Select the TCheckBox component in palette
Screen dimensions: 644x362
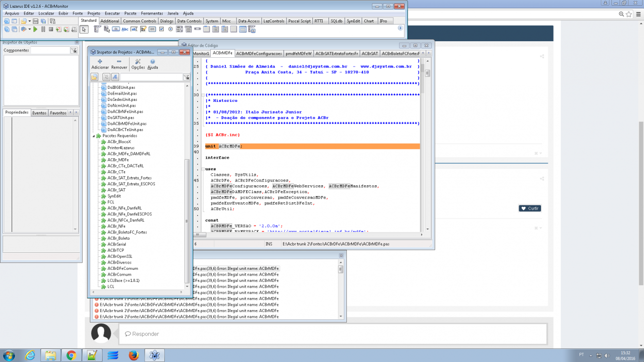[162, 29]
